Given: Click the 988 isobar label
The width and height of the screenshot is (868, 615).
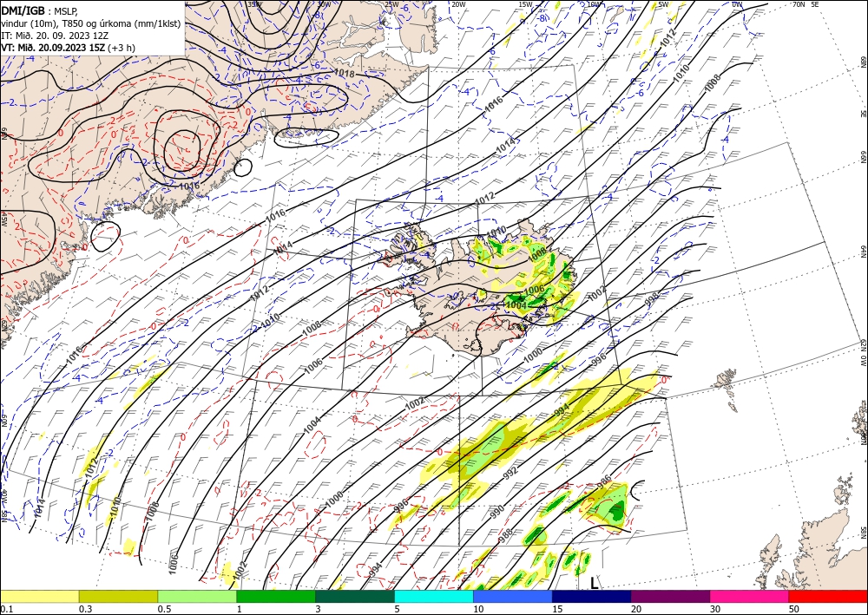Looking at the screenshot, I should [506, 535].
